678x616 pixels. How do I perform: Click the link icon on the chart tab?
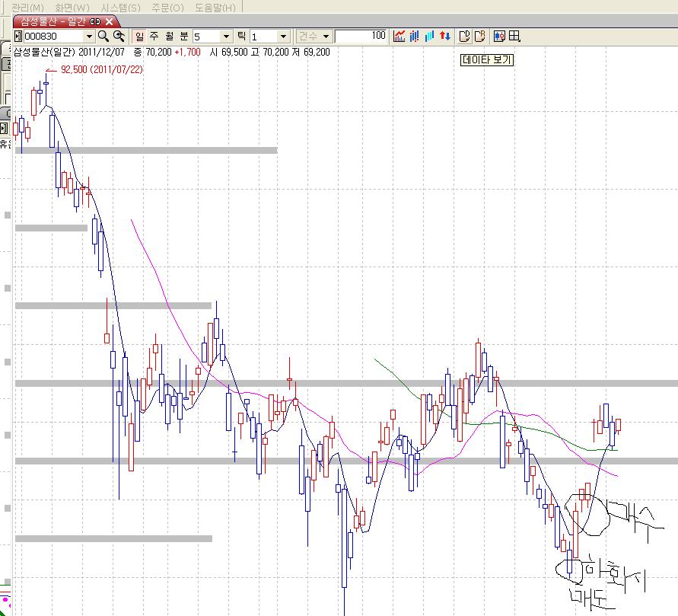pyautogui.click(x=96, y=21)
